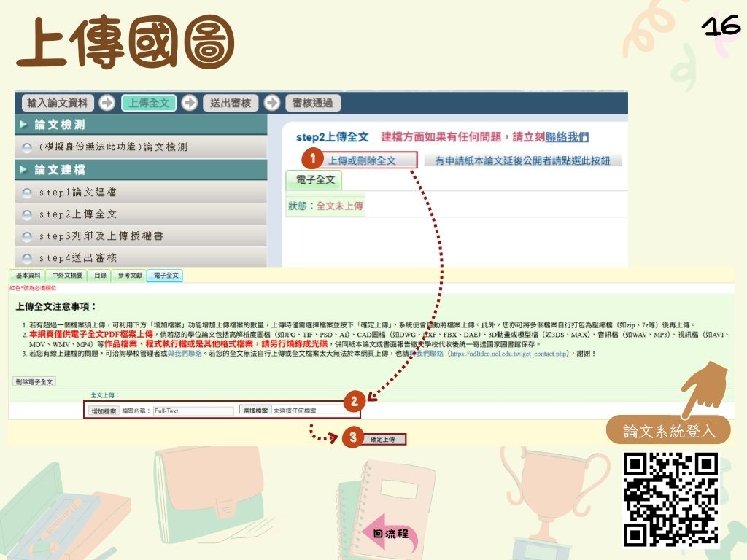747x560 pixels.
Task: Collapse the 論文檢測 sidebar section
Action: tap(23, 125)
